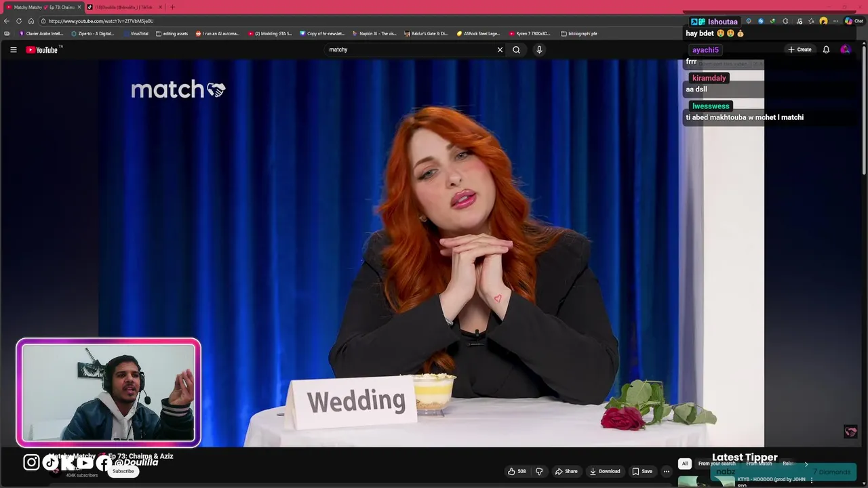This screenshot has width=868, height=488.
Task: Open the 'Baldur's Gate 3' bookmark
Action: 426,33
